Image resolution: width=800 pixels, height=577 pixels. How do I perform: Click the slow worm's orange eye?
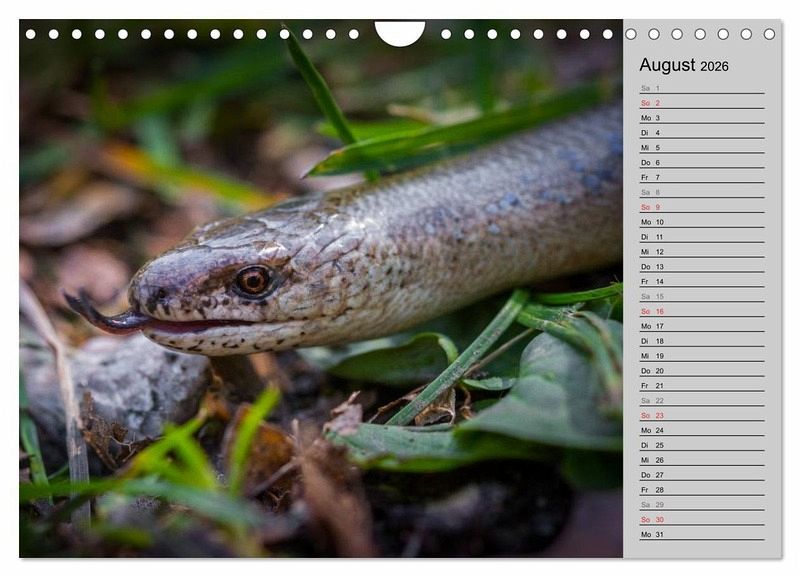(x=253, y=280)
